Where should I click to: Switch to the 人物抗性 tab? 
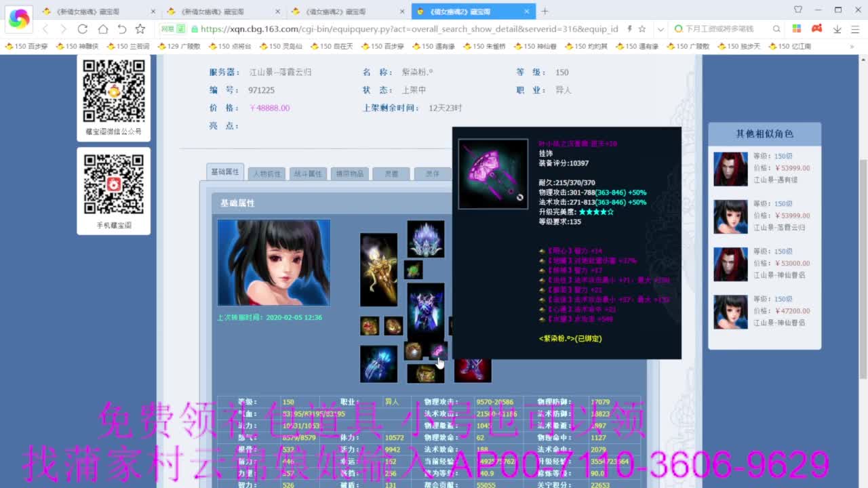point(267,174)
